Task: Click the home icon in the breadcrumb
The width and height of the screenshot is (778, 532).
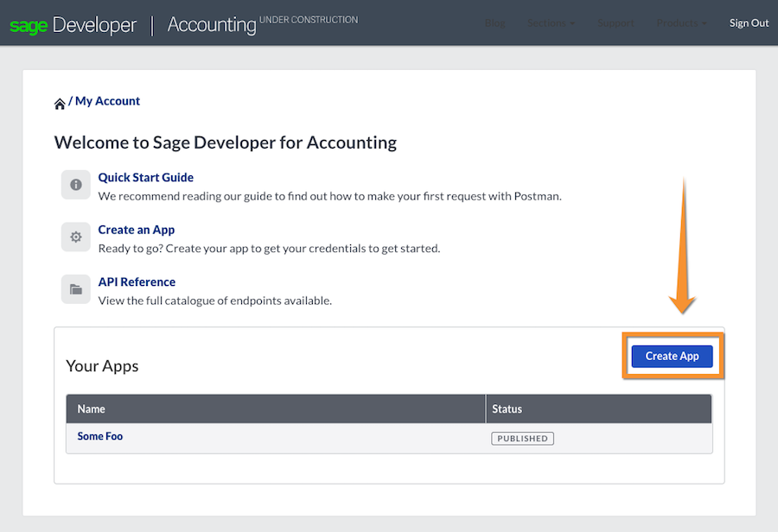Action: point(60,104)
